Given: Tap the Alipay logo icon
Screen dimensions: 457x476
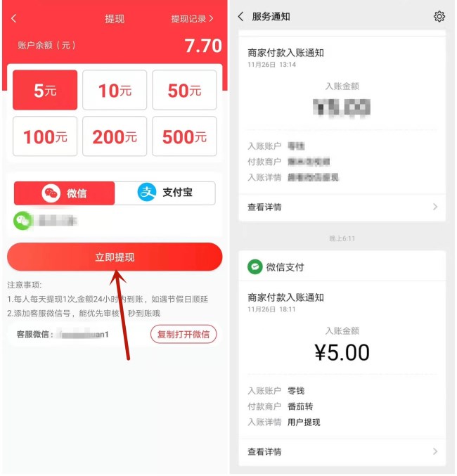Looking at the screenshot, I should click(147, 192).
